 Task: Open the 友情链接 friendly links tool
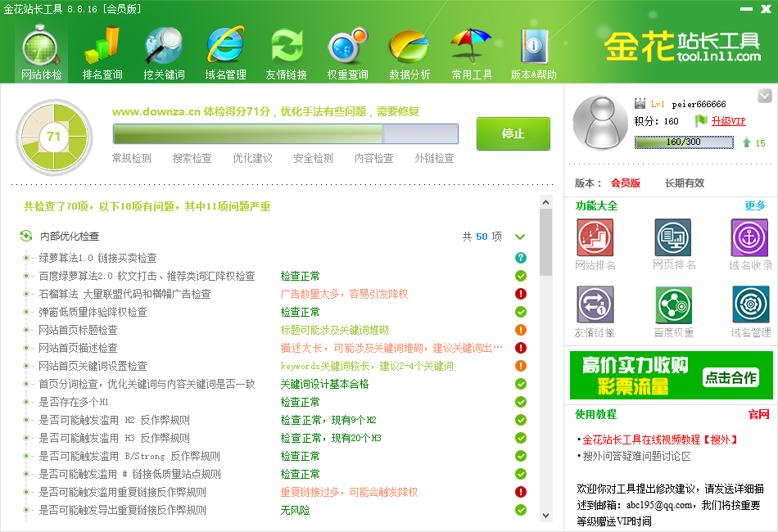click(287, 53)
